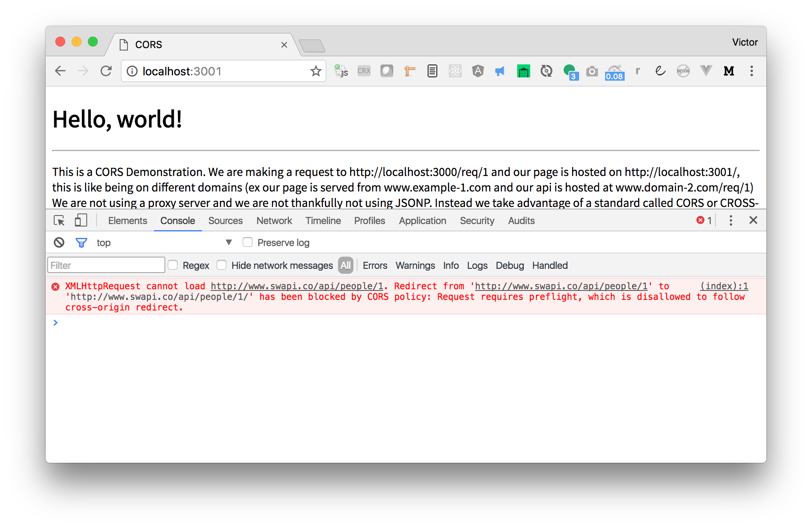Bookmark this page with the star icon
This screenshot has width=812, height=528.
click(x=316, y=71)
